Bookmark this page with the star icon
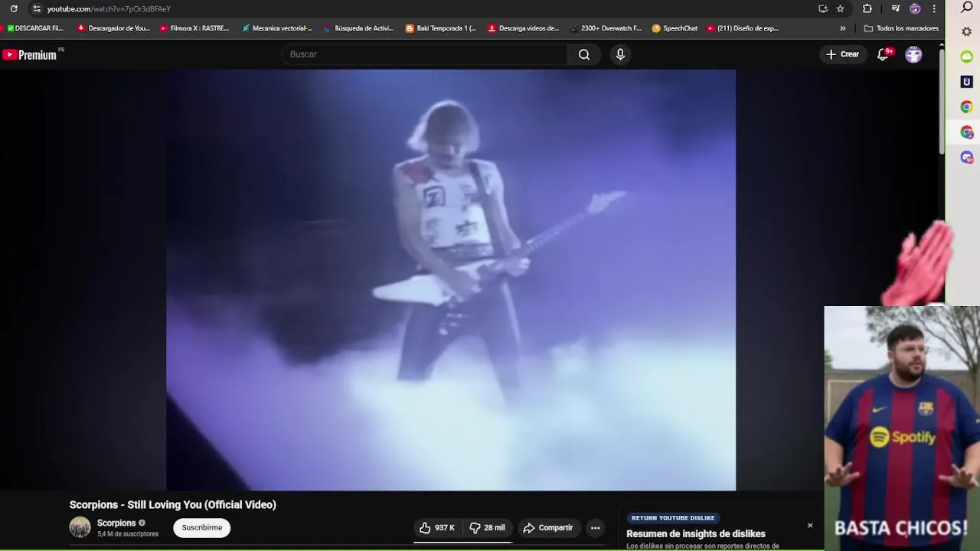Screen dimensions: 980x551 [840, 8]
